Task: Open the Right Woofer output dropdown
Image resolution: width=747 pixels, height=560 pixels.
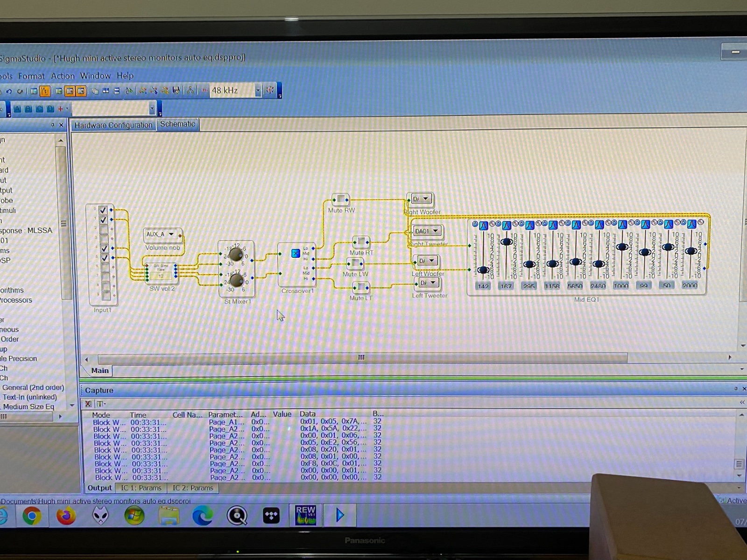Action: click(x=425, y=198)
